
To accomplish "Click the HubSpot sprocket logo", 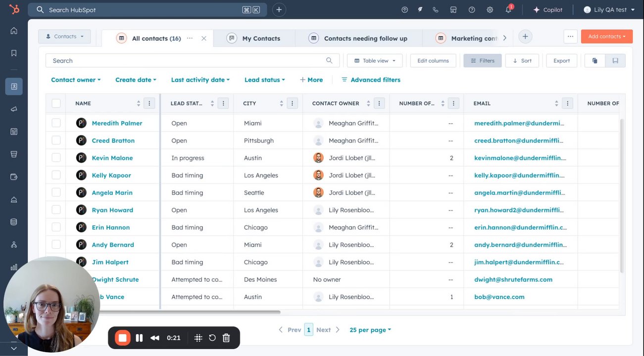I will point(14,9).
